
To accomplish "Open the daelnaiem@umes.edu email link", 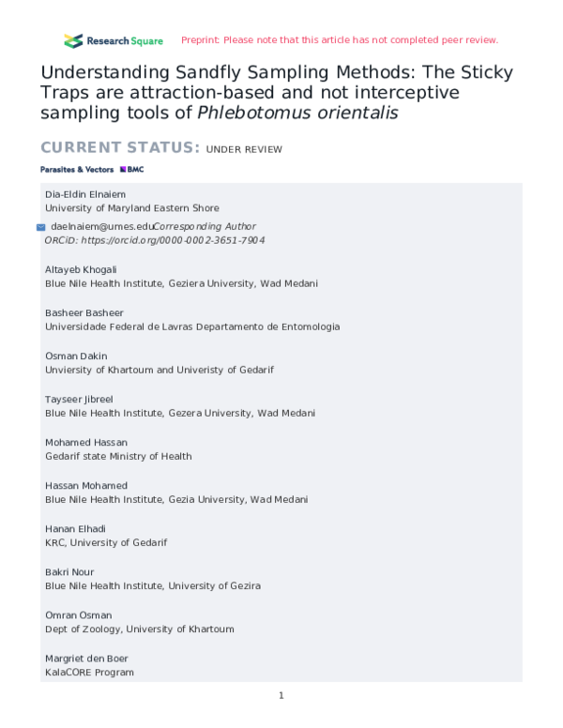I will point(101,227).
